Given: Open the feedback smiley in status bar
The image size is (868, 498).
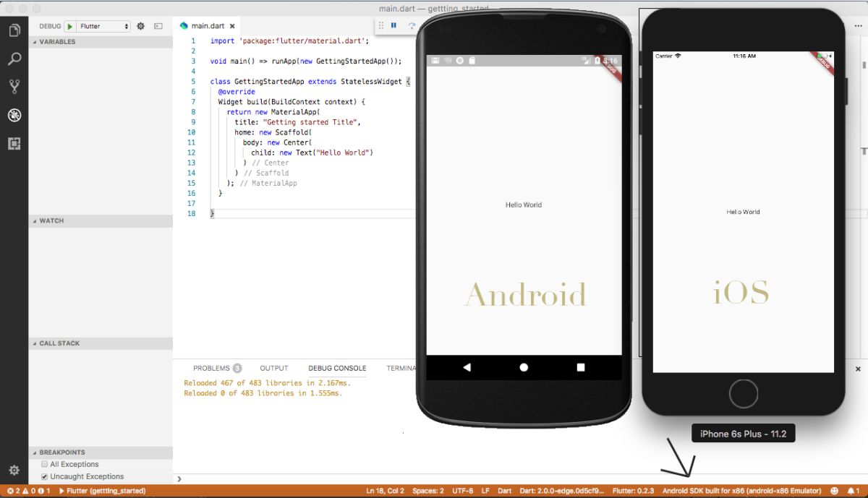Looking at the screenshot, I should tap(834, 491).
